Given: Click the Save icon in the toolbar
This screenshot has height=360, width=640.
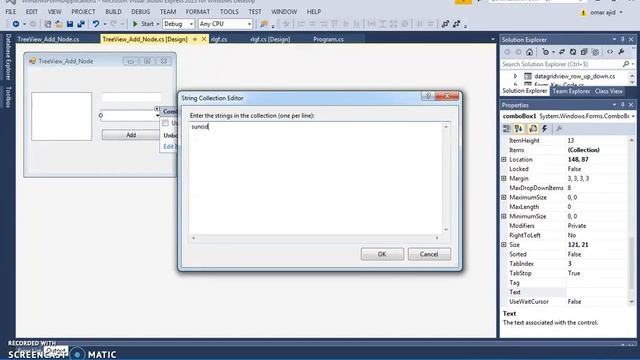Looking at the screenshot, I should pos(70,24).
